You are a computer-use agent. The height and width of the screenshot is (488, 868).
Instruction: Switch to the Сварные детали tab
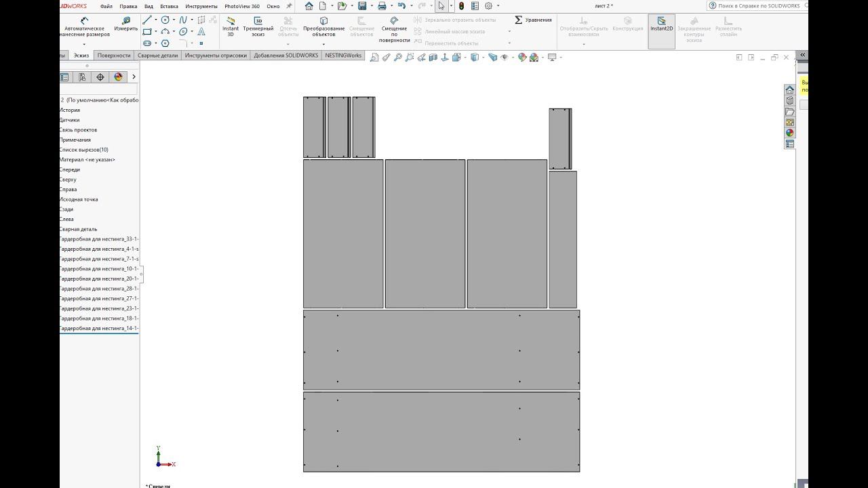(157, 56)
